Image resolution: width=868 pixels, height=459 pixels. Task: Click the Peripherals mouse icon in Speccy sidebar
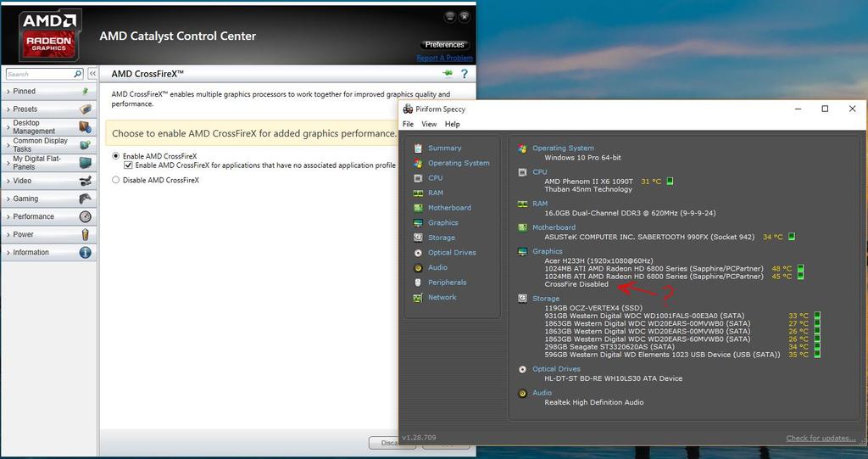click(x=418, y=283)
